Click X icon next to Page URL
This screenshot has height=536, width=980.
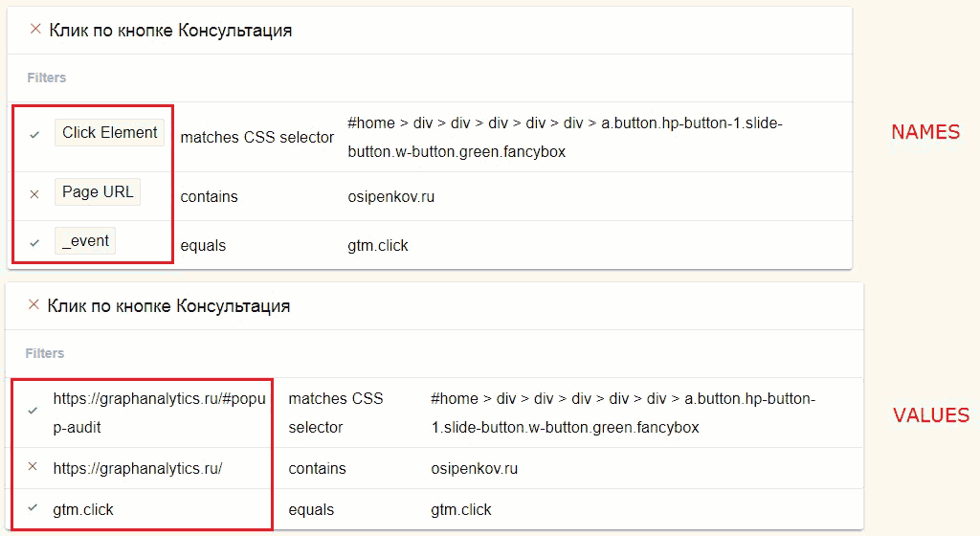click(34, 194)
